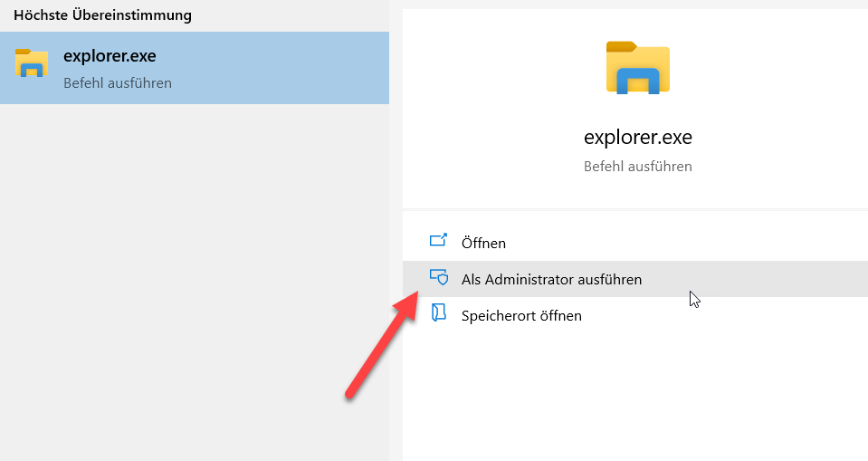The width and height of the screenshot is (868, 461).
Task: Choose Speicherort öffnen
Action: tap(635, 315)
